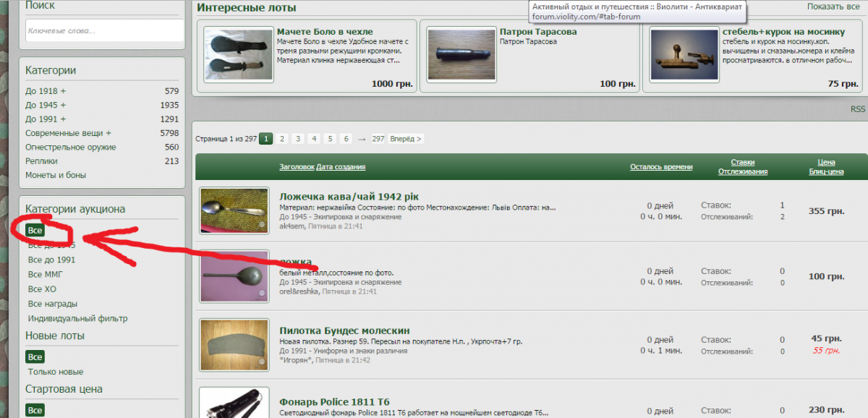
Task: Sort lots by Осталось времени column
Action: point(660,167)
